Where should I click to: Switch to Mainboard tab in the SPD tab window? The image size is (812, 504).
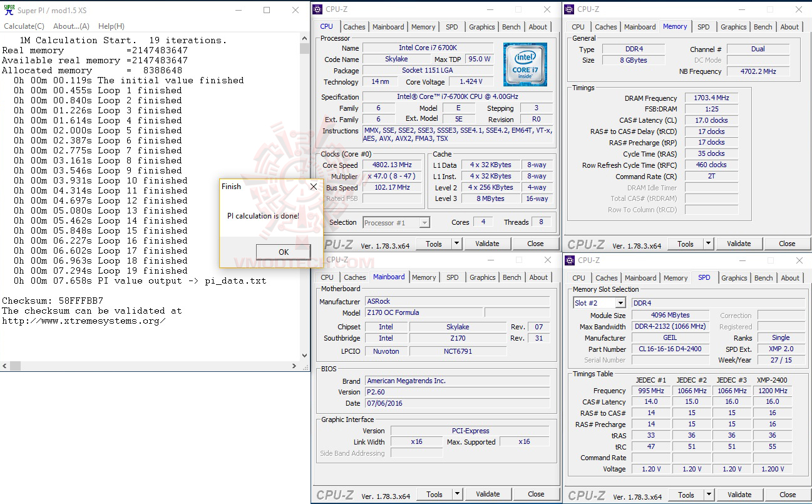point(640,278)
